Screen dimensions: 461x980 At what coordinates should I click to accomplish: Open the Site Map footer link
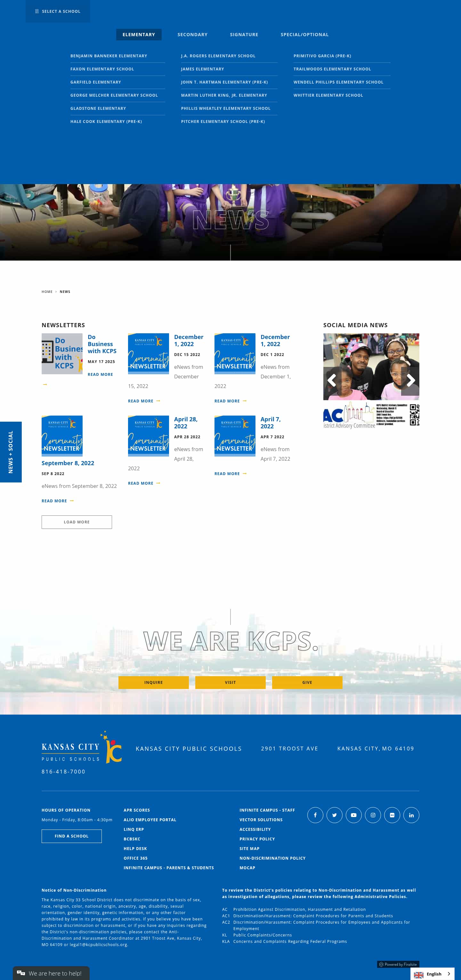tap(249, 849)
